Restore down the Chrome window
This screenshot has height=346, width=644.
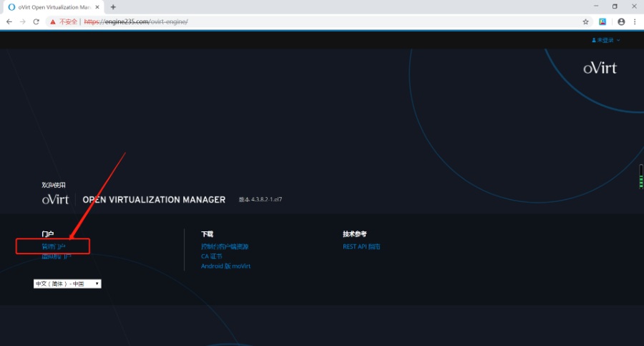pos(615,6)
